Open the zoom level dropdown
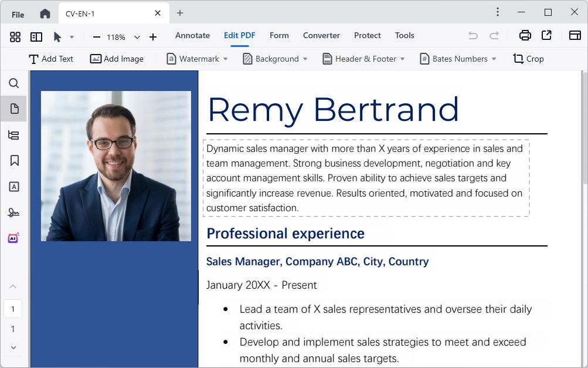Viewport: 588px width, 368px height. [137, 37]
